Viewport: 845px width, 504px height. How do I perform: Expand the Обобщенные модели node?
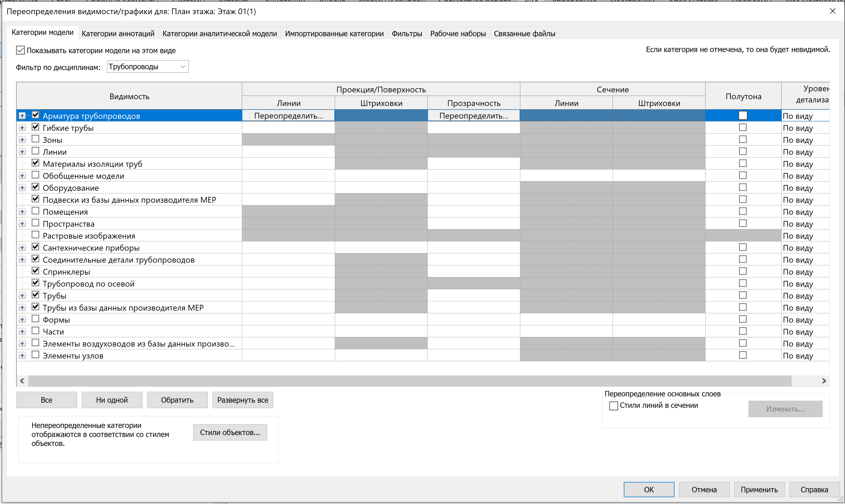pyautogui.click(x=22, y=176)
